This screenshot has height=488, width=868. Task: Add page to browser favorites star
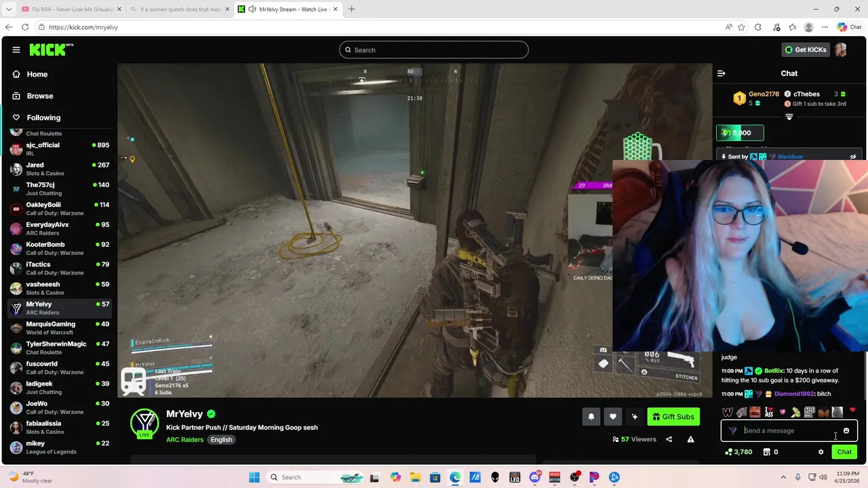[x=741, y=27]
